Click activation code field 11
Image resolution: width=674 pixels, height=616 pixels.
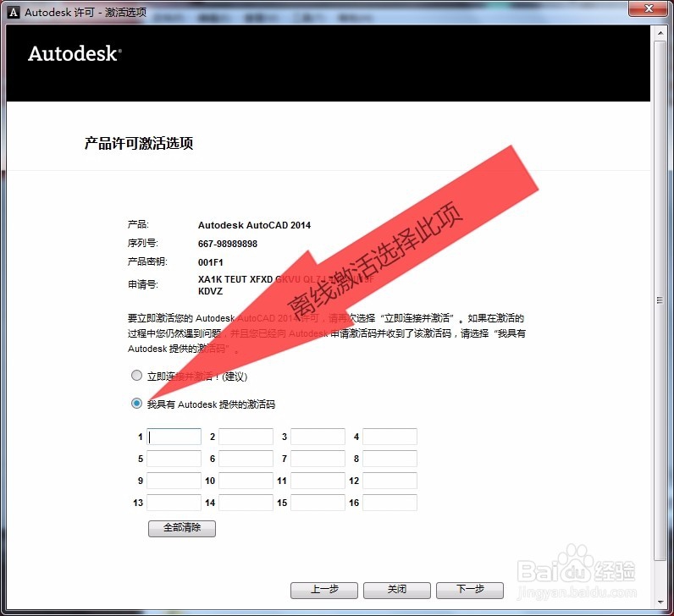(318, 481)
